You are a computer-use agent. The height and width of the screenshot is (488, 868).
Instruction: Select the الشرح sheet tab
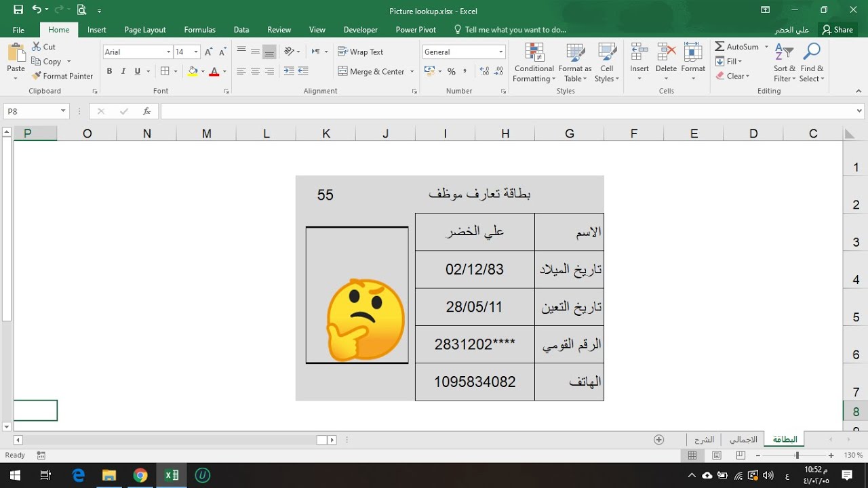[x=704, y=439]
